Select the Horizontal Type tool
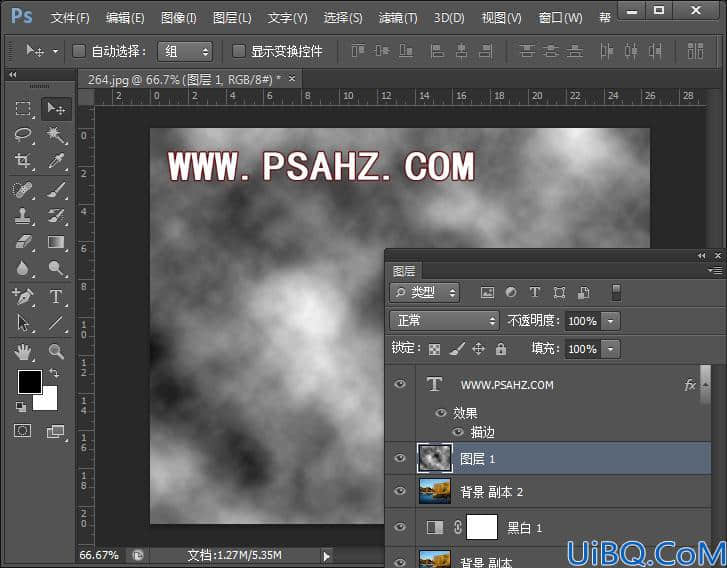 click(x=56, y=296)
